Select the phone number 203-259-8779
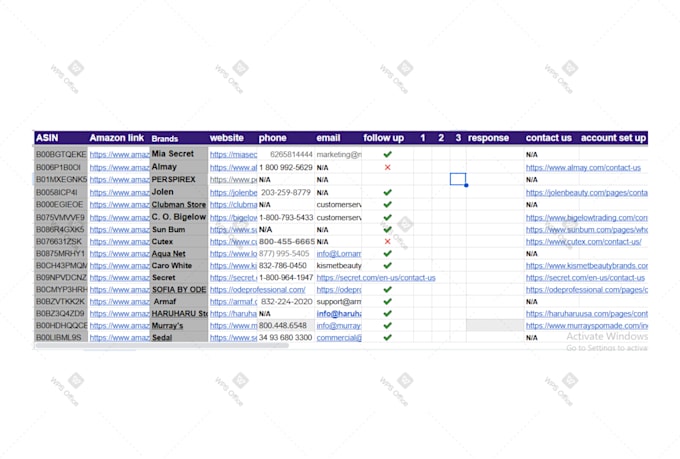 coord(286,192)
